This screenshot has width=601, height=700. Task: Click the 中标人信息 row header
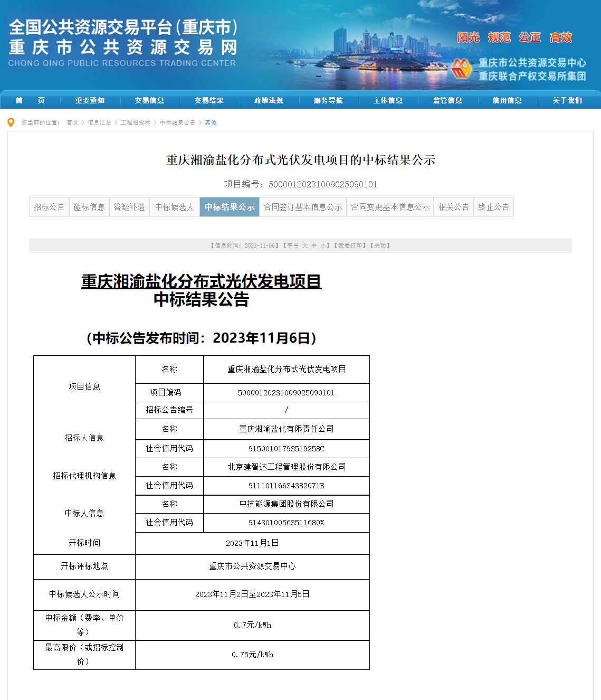tap(84, 513)
